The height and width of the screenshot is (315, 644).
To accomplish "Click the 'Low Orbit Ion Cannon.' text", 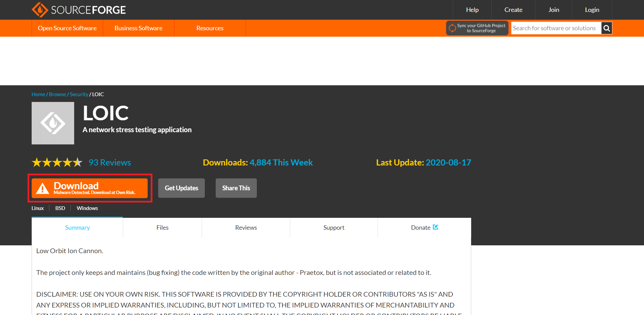I will 70,251.
